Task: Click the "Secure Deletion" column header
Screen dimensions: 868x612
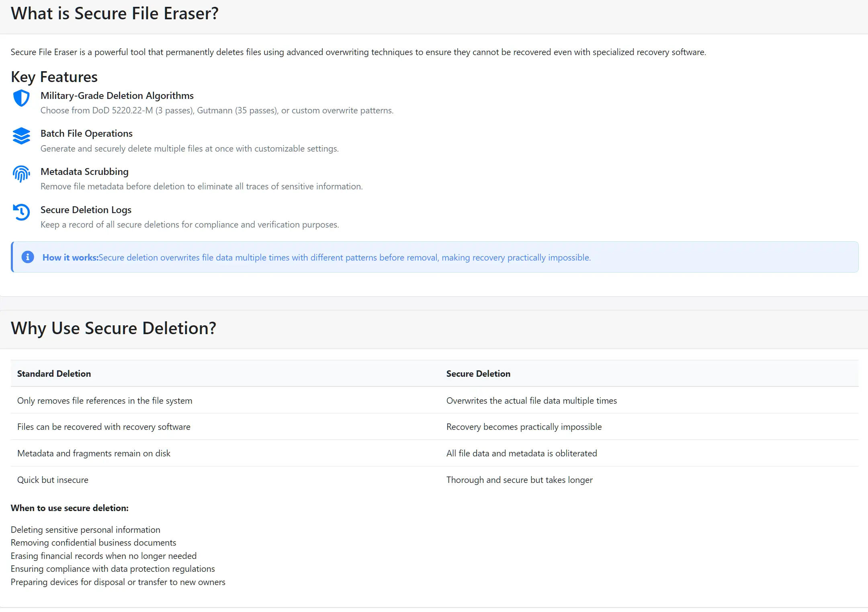Action: pos(478,374)
